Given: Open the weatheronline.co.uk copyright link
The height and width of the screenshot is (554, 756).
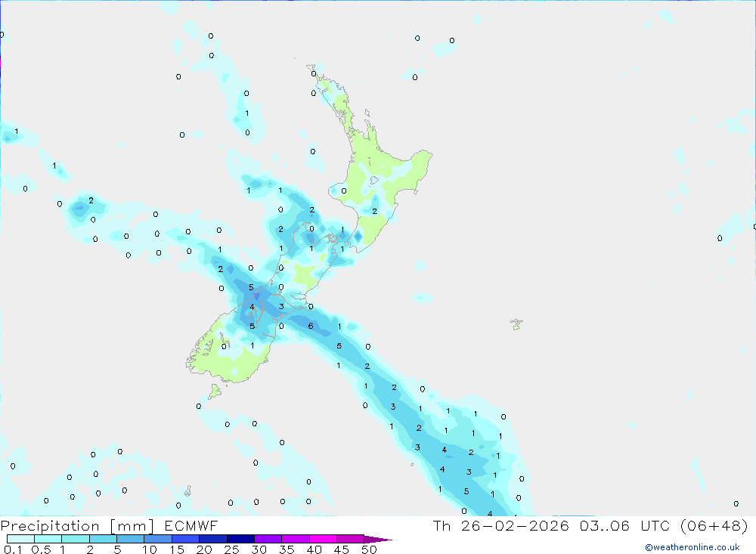Looking at the screenshot, I should [692, 547].
